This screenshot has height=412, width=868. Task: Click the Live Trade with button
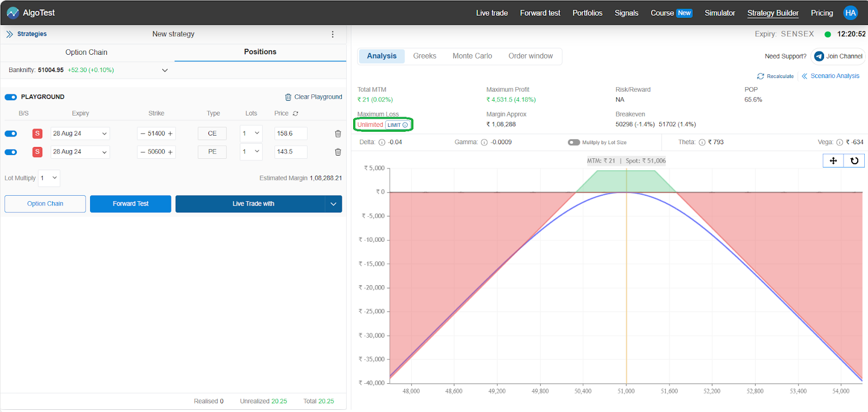[250, 204]
